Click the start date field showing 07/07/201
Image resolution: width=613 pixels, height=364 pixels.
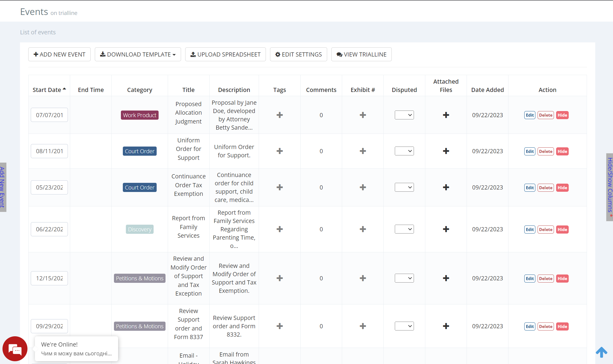pyautogui.click(x=49, y=115)
